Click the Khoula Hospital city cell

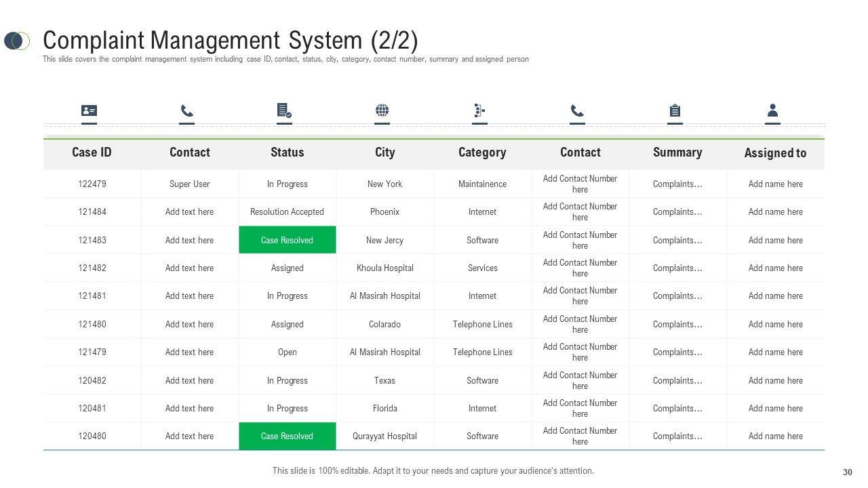click(384, 268)
